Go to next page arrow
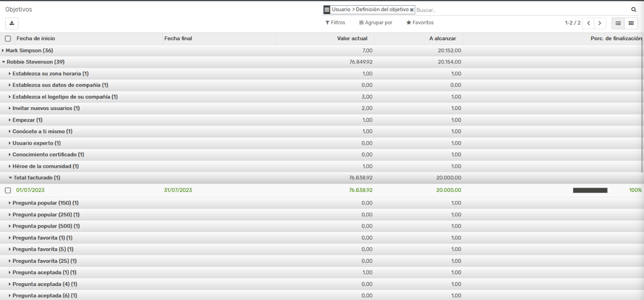644x300 pixels. [600, 23]
